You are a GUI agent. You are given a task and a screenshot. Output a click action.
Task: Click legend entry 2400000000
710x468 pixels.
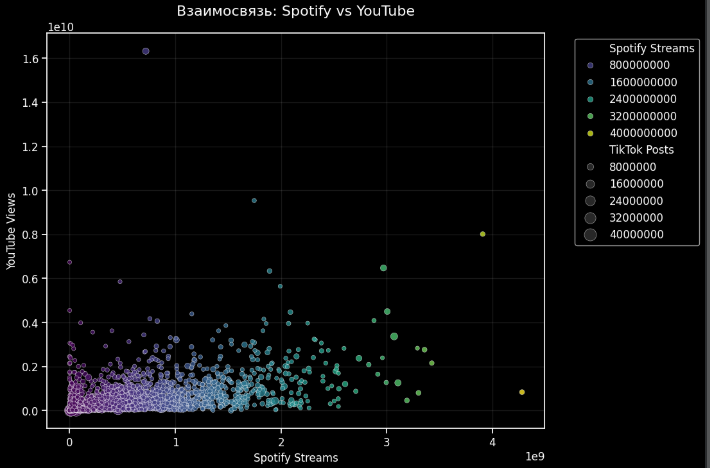643,99
